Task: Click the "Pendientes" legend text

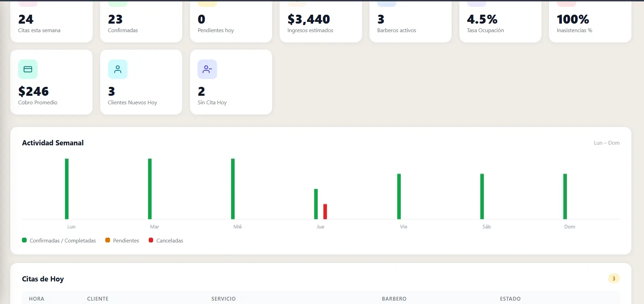Action: pyautogui.click(x=126, y=241)
